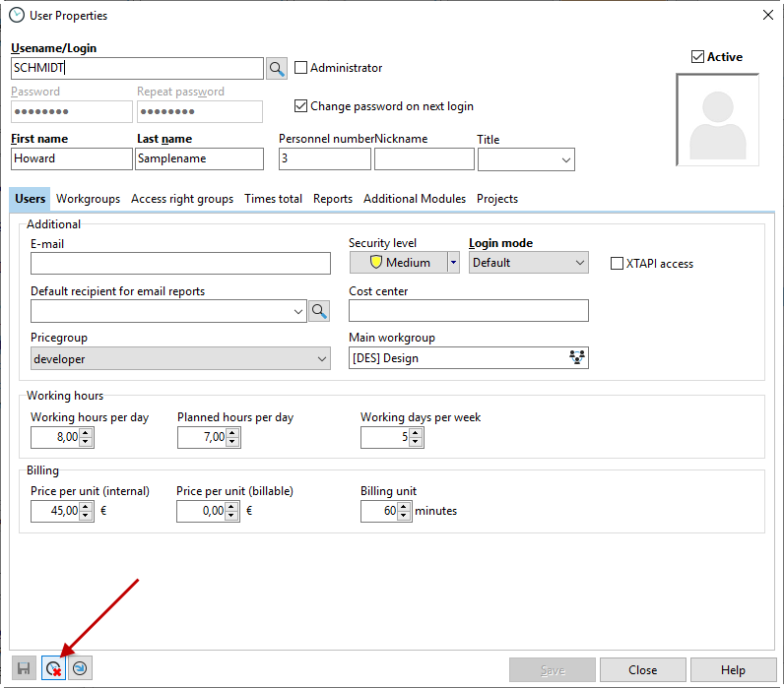784x688 pixels.
Task: Toggle the XTAPI access checkbox
Action: tap(618, 264)
